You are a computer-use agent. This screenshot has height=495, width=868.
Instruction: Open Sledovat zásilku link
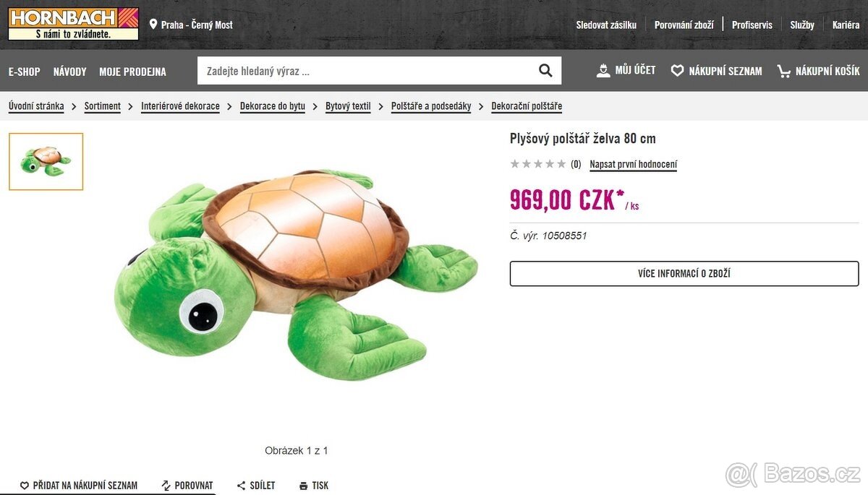pos(606,25)
